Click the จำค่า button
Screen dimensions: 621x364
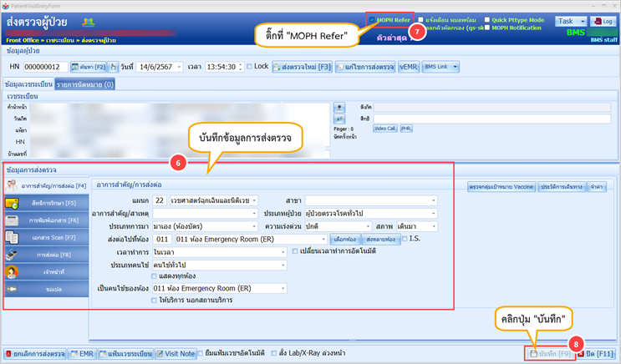[597, 187]
